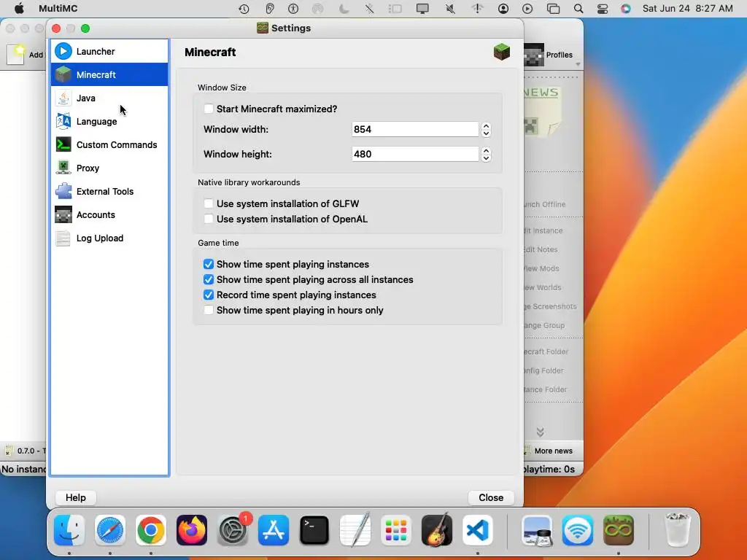This screenshot has height=560, width=747.
Task: Enable Use system installation of GLFW
Action: tap(208, 203)
